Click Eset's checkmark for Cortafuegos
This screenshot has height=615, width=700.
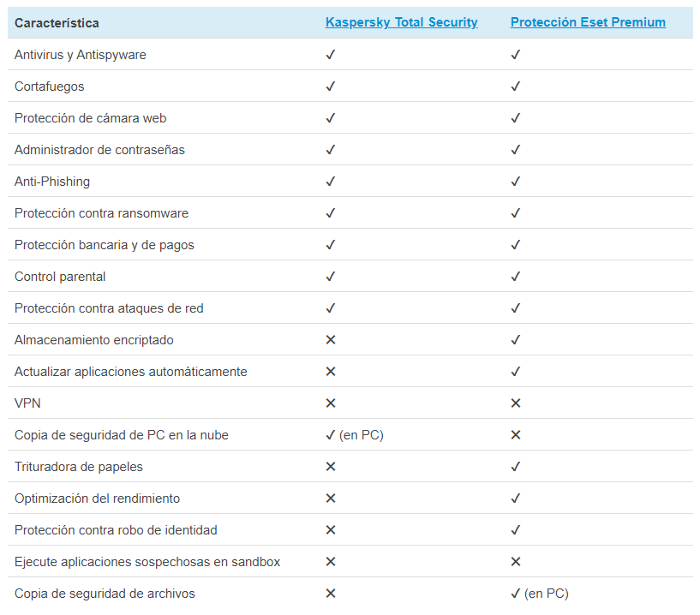tap(516, 87)
